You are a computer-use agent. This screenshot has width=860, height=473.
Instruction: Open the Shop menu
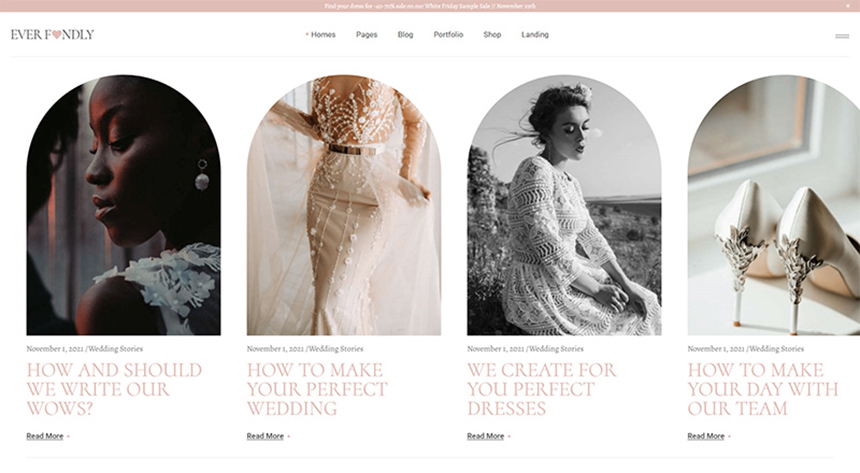click(492, 35)
